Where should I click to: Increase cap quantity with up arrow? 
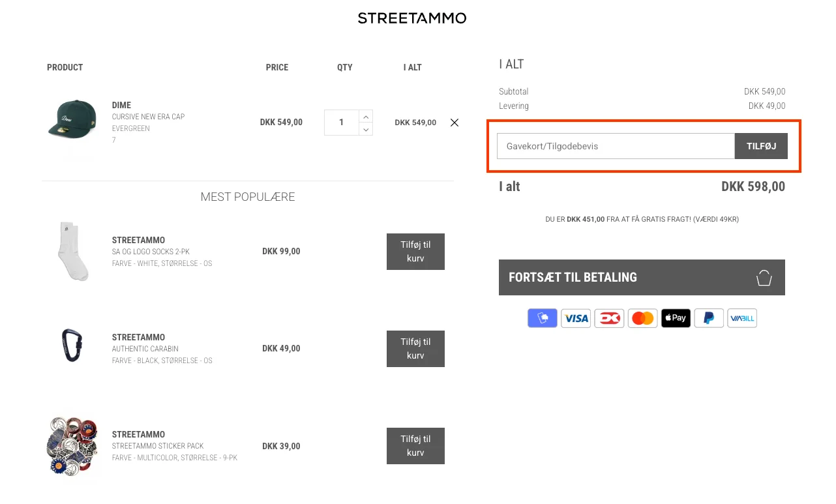point(366,117)
